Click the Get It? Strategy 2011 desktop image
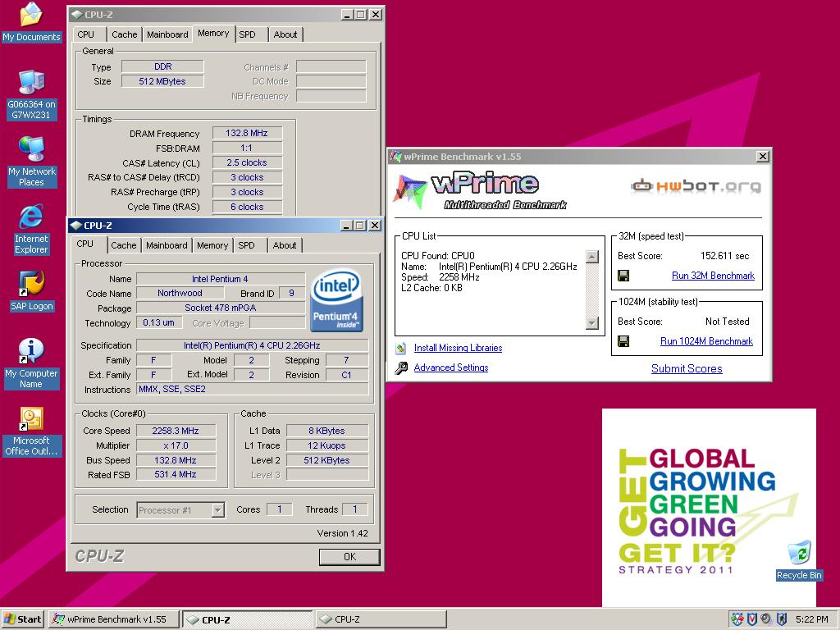The width and height of the screenshot is (840, 630). [709, 508]
